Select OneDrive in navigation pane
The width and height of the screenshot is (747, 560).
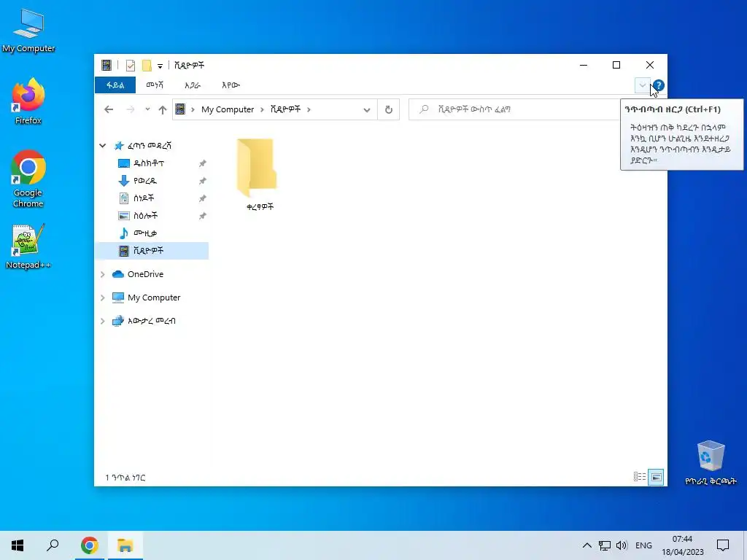pos(145,274)
